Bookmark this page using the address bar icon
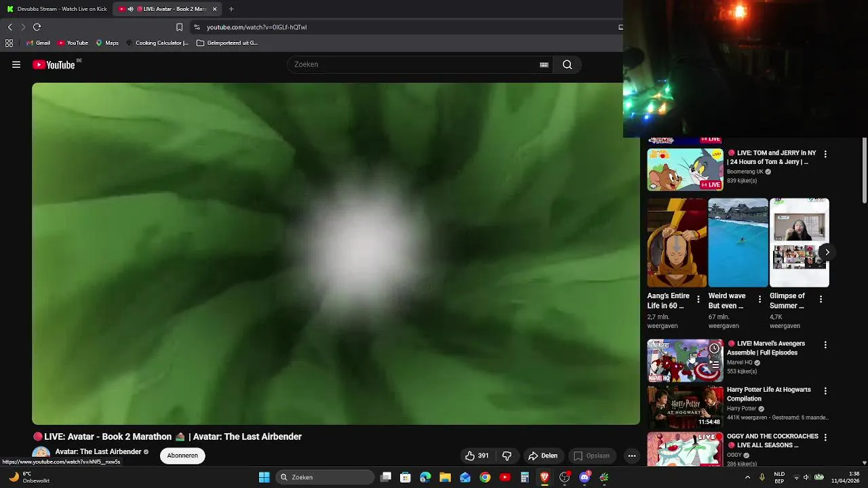The width and height of the screenshot is (868, 488). (179, 27)
